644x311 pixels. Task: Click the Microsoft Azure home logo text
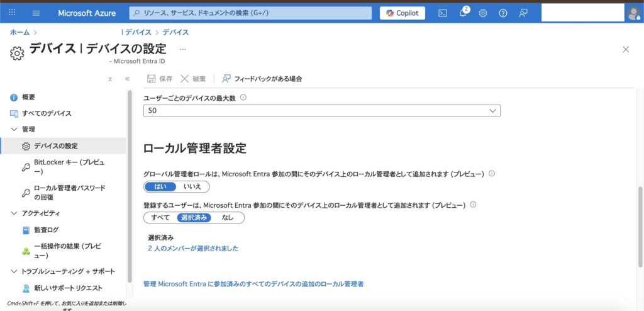click(87, 13)
